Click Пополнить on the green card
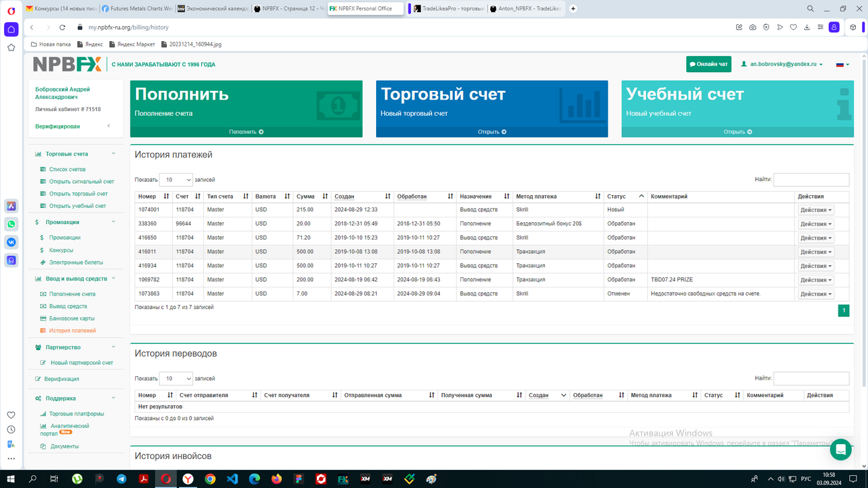Image resolution: width=868 pixels, height=488 pixels. [246, 132]
